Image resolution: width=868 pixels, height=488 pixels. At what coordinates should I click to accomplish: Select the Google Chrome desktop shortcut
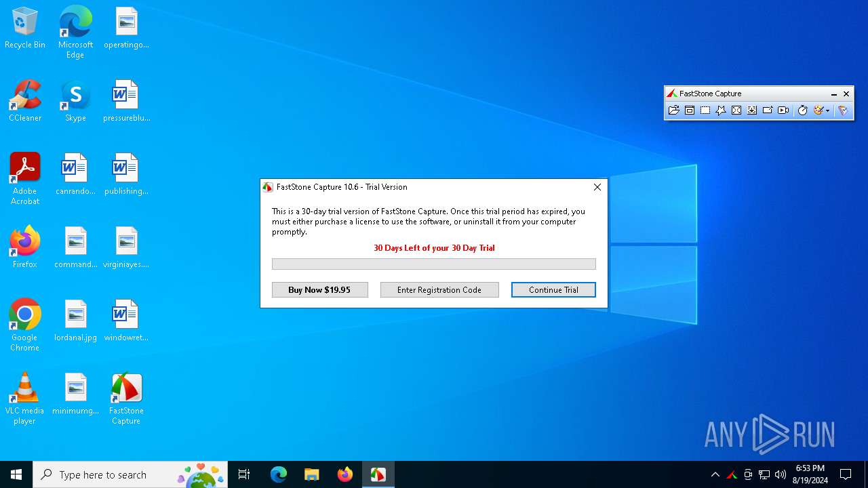coord(25,325)
